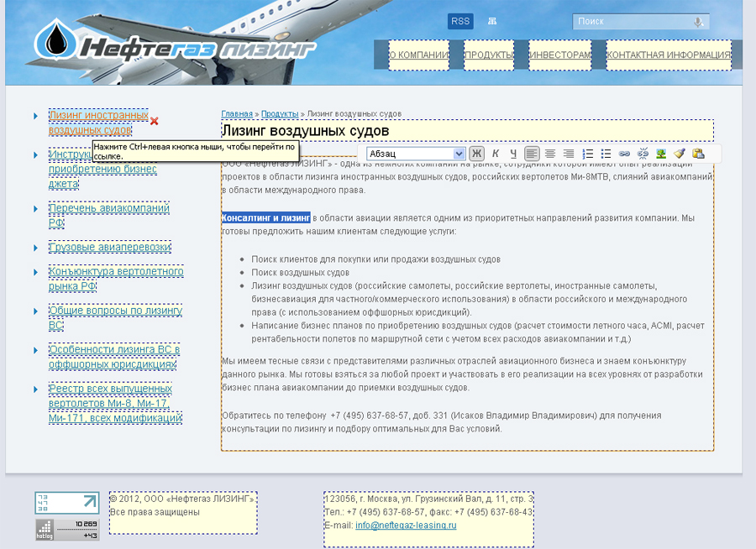Image resolution: width=756 pixels, height=549 pixels.
Task: Center-align text in editor toolbar
Action: coord(550,154)
